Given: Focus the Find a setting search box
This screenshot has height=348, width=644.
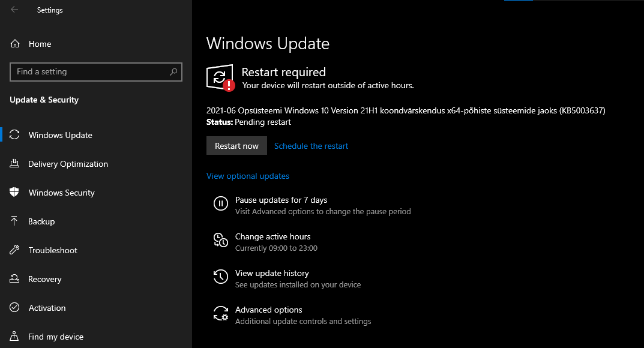Looking at the screenshot, I should [x=95, y=72].
